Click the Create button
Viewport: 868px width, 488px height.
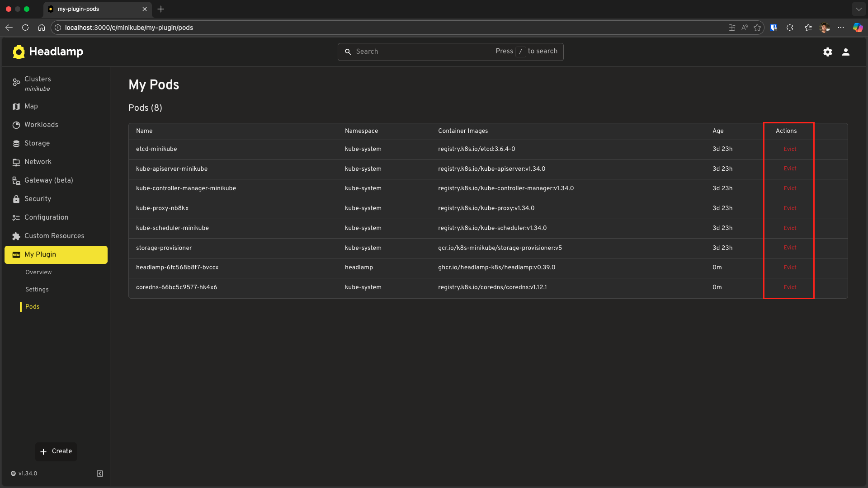[x=56, y=451]
